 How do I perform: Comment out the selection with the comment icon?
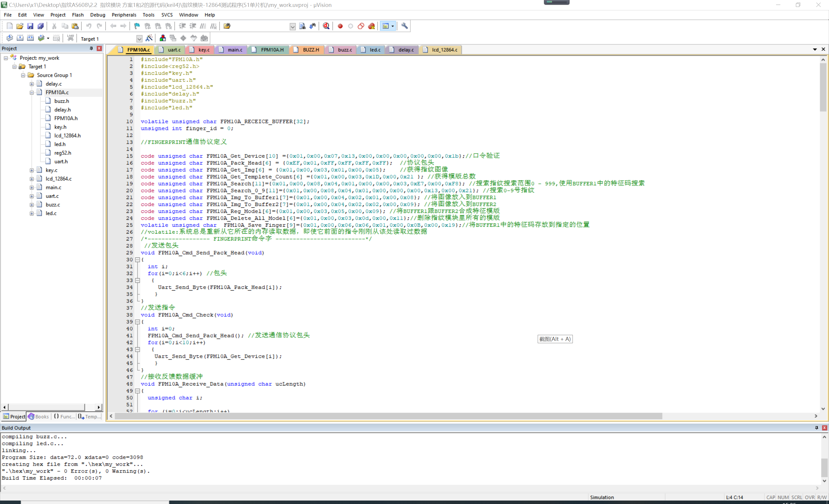(203, 26)
